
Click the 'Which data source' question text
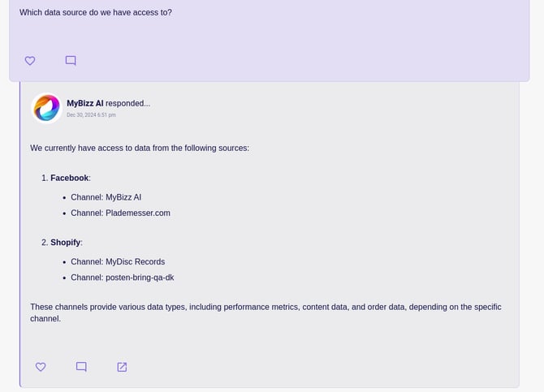click(x=96, y=12)
